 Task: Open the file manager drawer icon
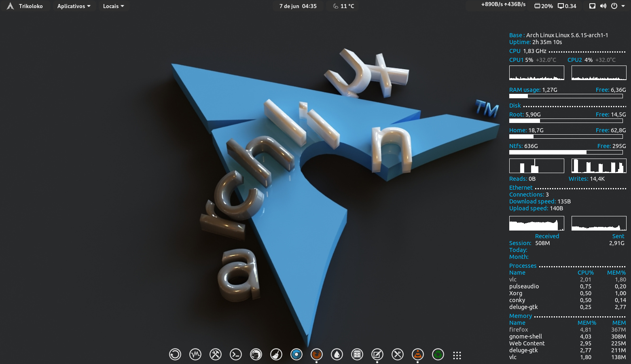point(357,355)
